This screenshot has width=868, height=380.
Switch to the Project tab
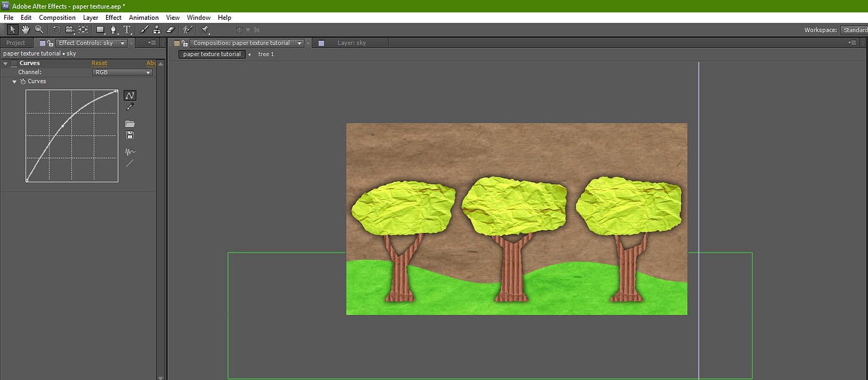point(15,43)
